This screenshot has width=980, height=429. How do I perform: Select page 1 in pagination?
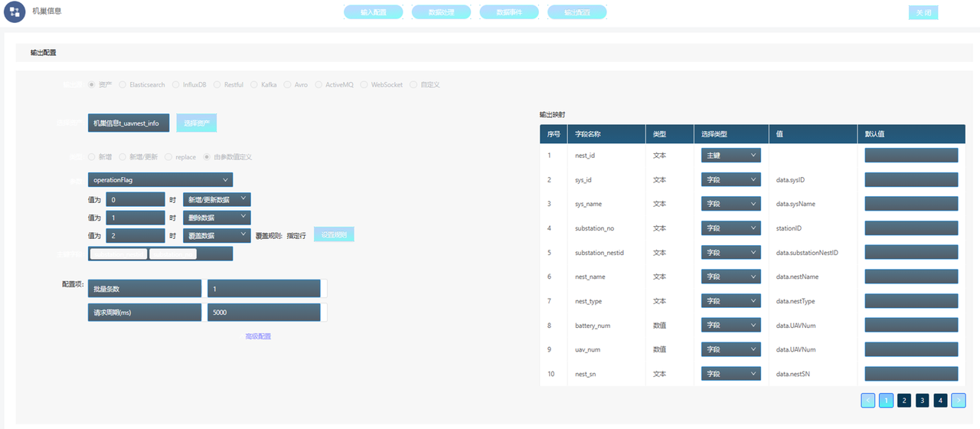[x=886, y=400]
